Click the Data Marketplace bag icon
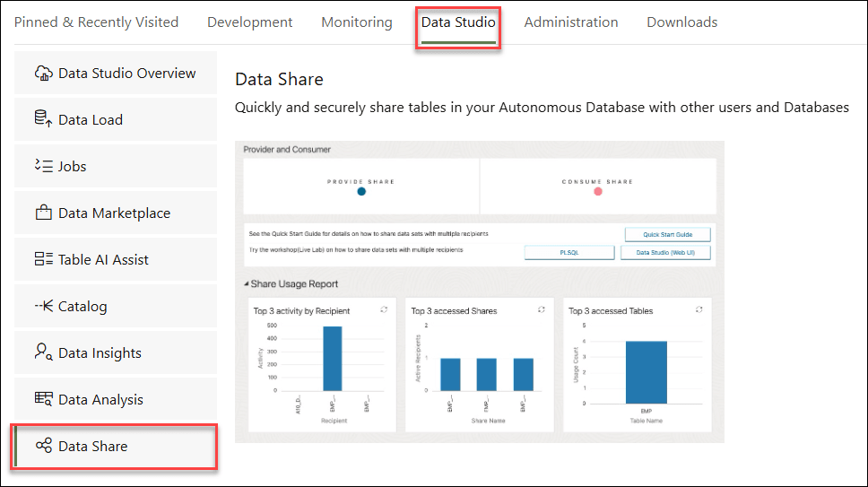Viewport: 868px width, 487px height. coord(44,213)
